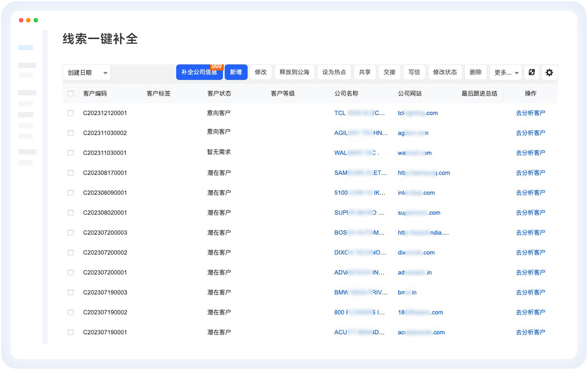Select the highlighted blue sidebar menu item
Image resolution: width=588 pixels, height=370 pixels.
pyautogui.click(x=25, y=48)
